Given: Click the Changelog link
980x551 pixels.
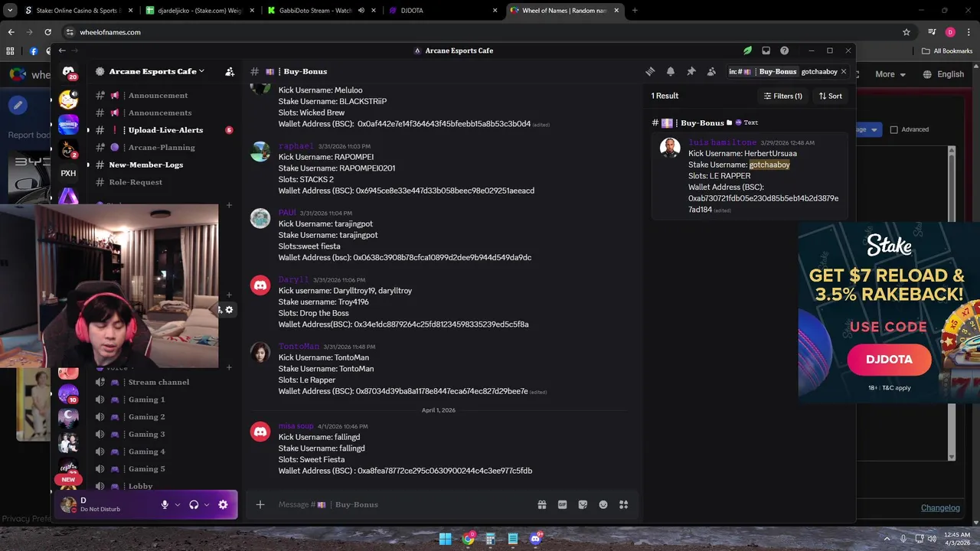Looking at the screenshot, I should pos(940,508).
